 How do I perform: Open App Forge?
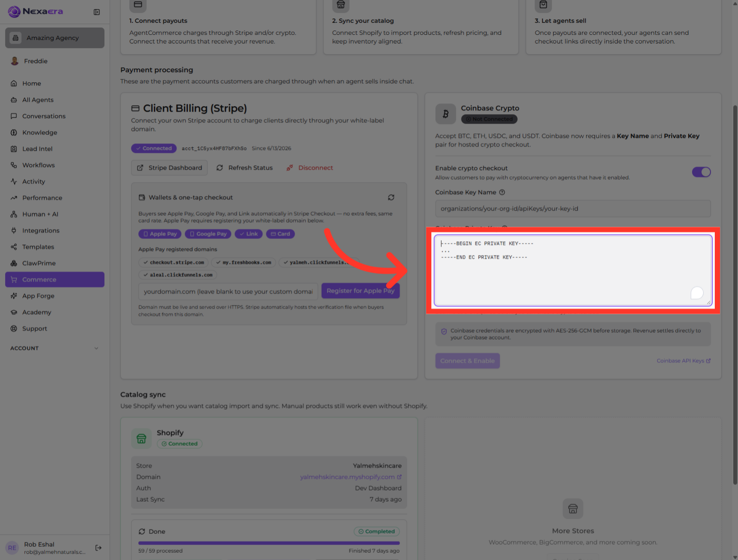click(55, 295)
